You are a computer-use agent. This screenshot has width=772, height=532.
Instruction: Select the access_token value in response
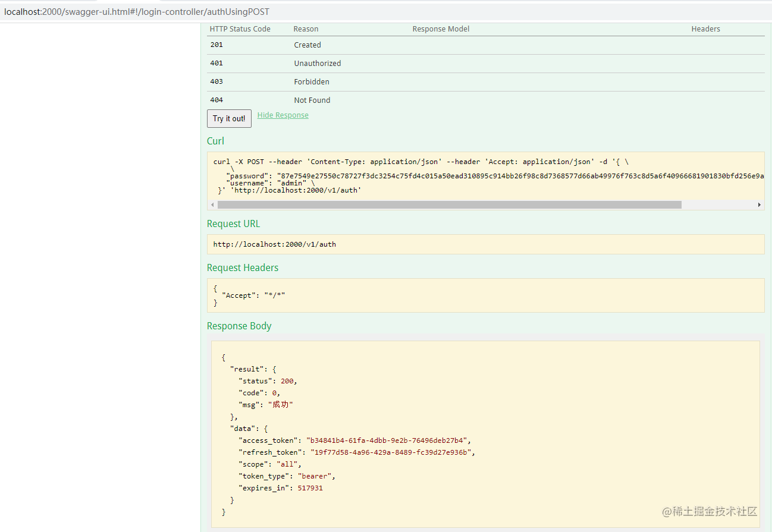click(388, 440)
